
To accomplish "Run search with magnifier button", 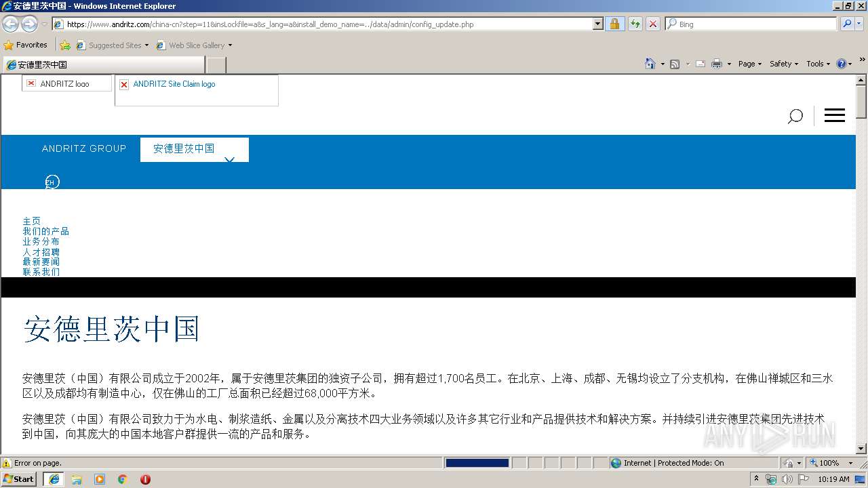I will (847, 24).
